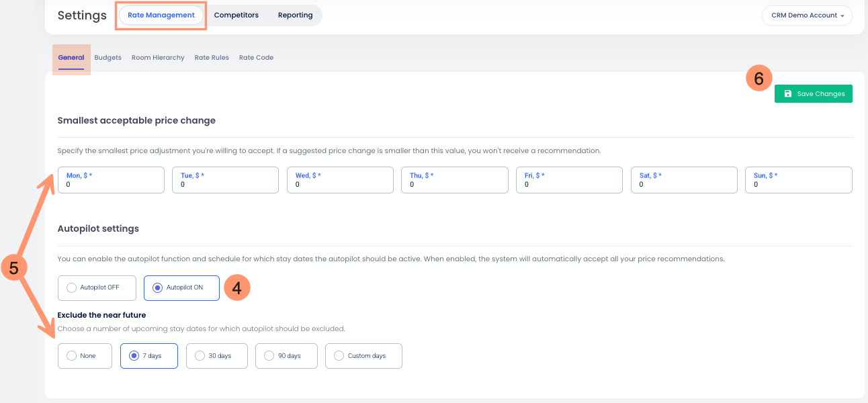Select the 90 days exclusion option
868x403 pixels.
point(286,355)
